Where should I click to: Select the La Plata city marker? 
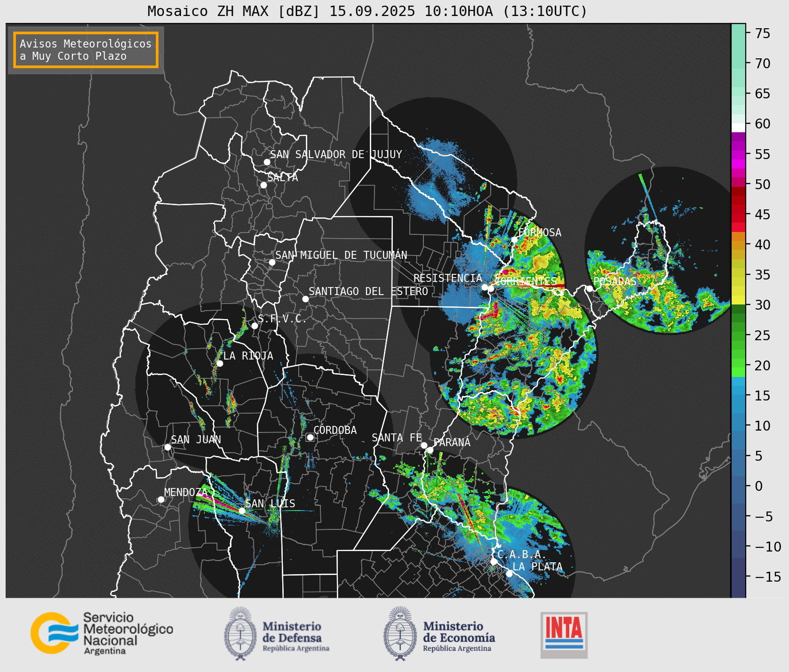click(509, 574)
